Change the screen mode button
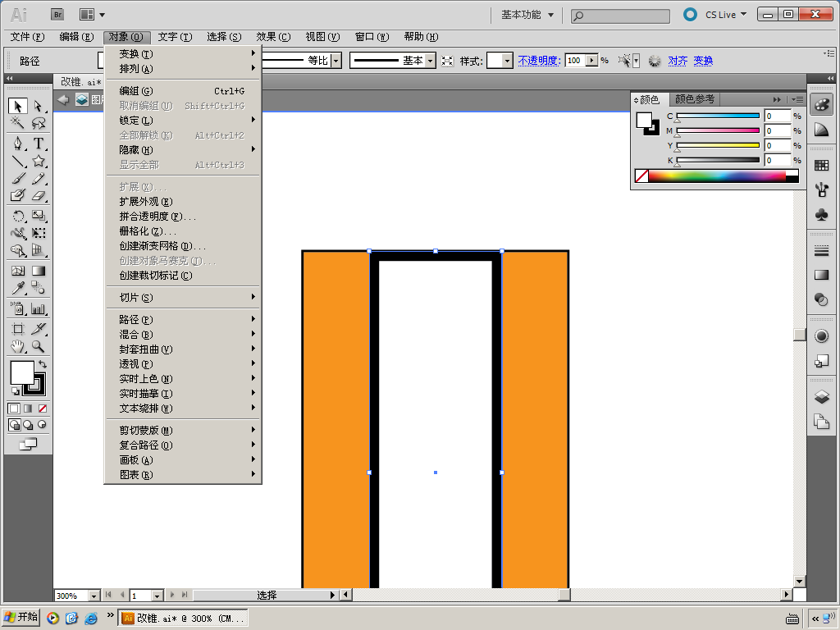The image size is (840, 630). [28, 444]
